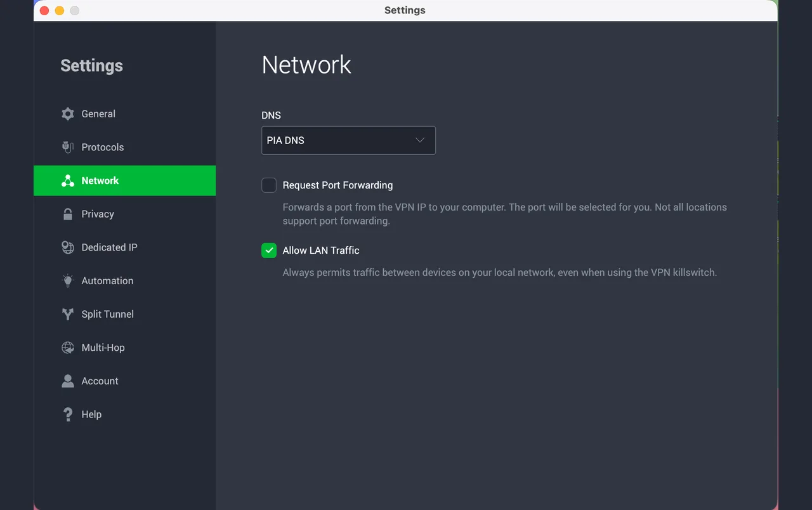
Task: Click the port forwarding description text
Action: tap(504, 214)
